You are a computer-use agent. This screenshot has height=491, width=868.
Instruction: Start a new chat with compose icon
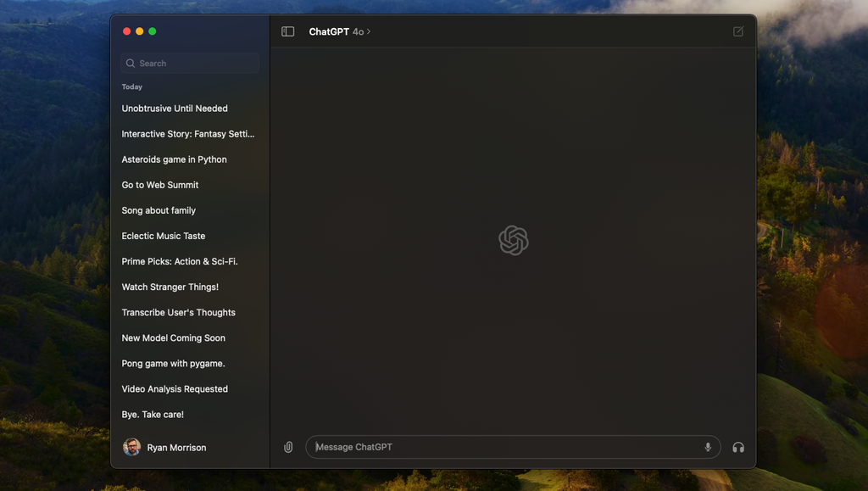tap(738, 31)
